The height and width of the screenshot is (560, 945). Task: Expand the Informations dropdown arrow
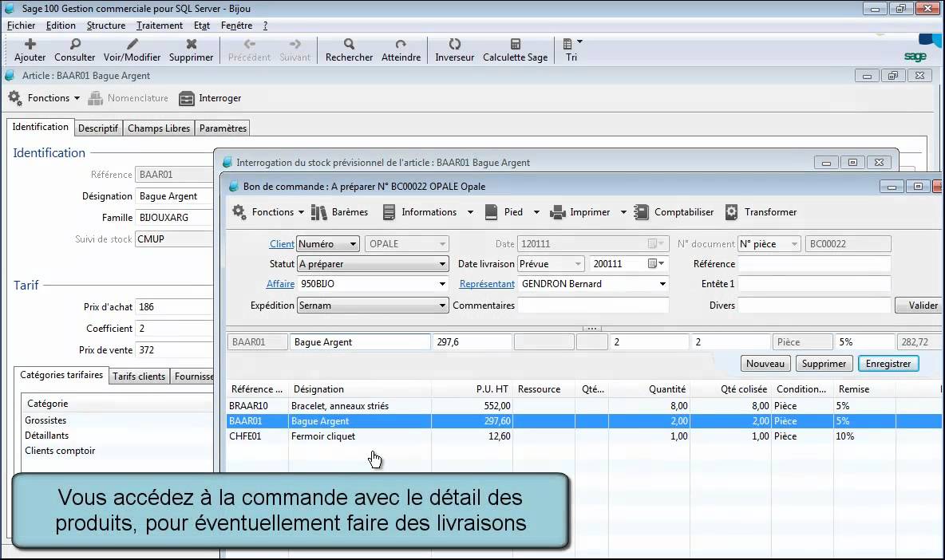pyautogui.click(x=470, y=212)
